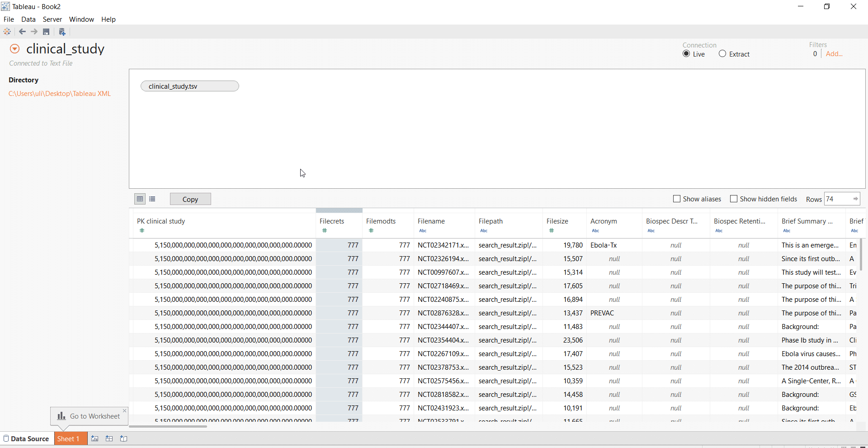Image resolution: width=868 pixels, height=448 pixels.
Task: Switch to metadata list view icon
Action: pyautogui.click(x=152, y=199)
